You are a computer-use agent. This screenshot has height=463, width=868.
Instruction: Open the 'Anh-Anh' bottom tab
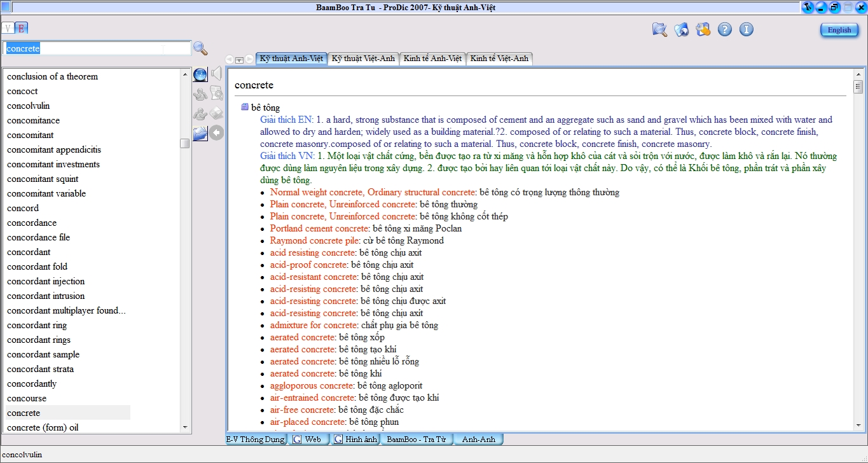coord(478,439)
